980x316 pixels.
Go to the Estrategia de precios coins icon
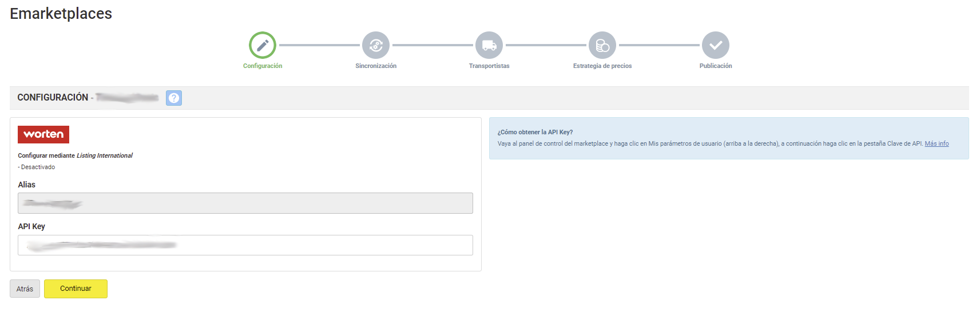(602, 45)
